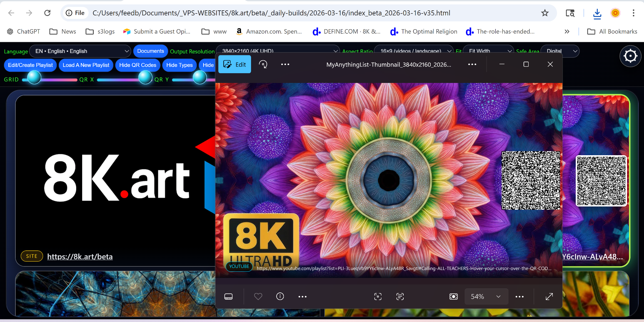Open the Amazon.com bookmark
The width and height of the screenshot is (644, 322).
tap(269, 31)
